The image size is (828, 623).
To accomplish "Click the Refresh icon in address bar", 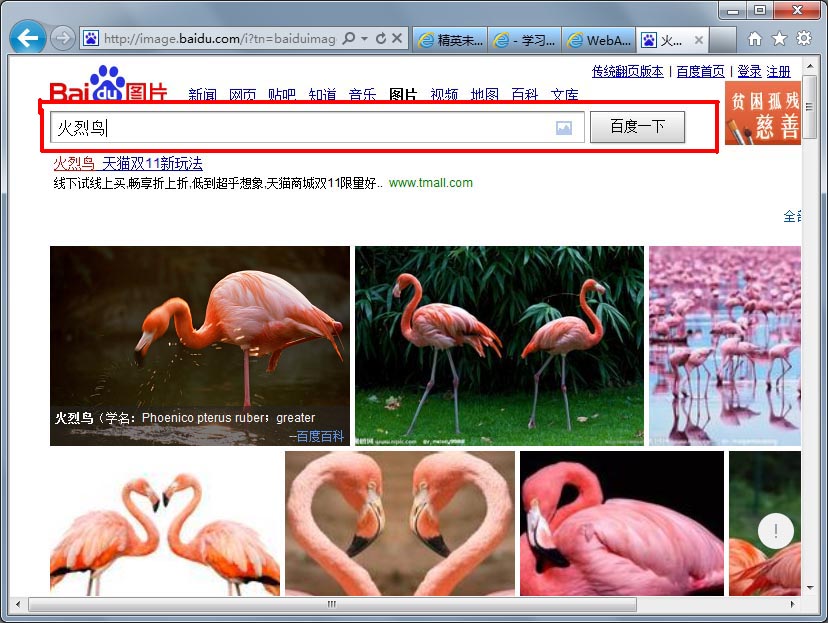I will click(x=380, y=39).
